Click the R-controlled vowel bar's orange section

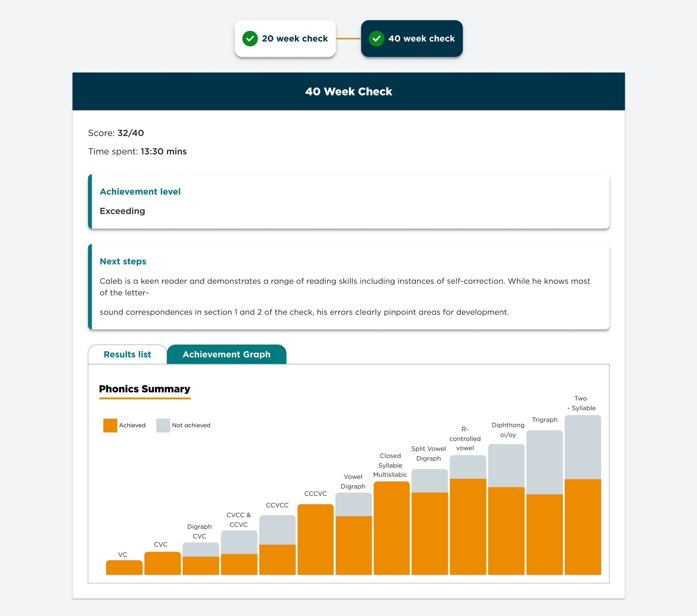pyautogui.click(x=468, y=527)
